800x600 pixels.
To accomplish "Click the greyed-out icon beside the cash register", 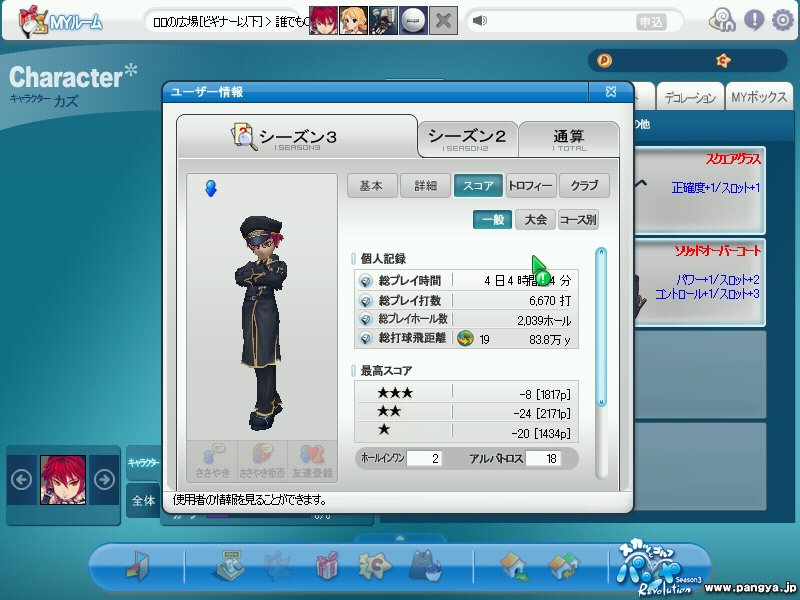I will [278, 566].
